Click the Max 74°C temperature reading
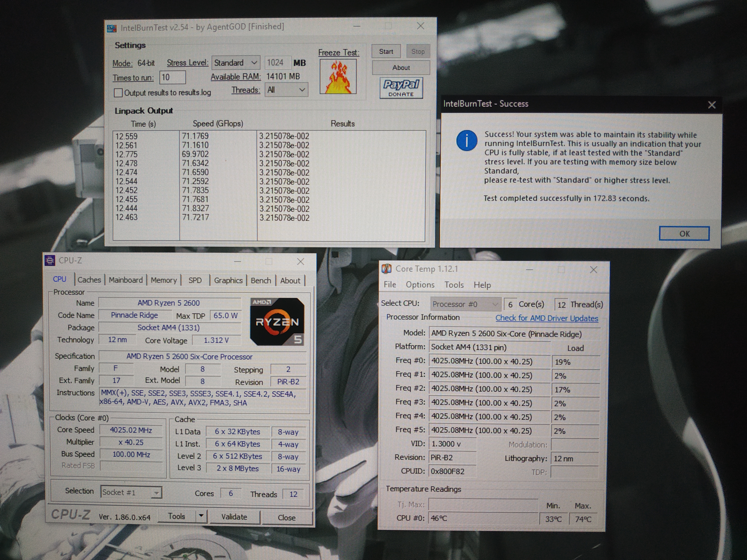The width and height of the screenshot is (747, 560). [x=583, y=519]
